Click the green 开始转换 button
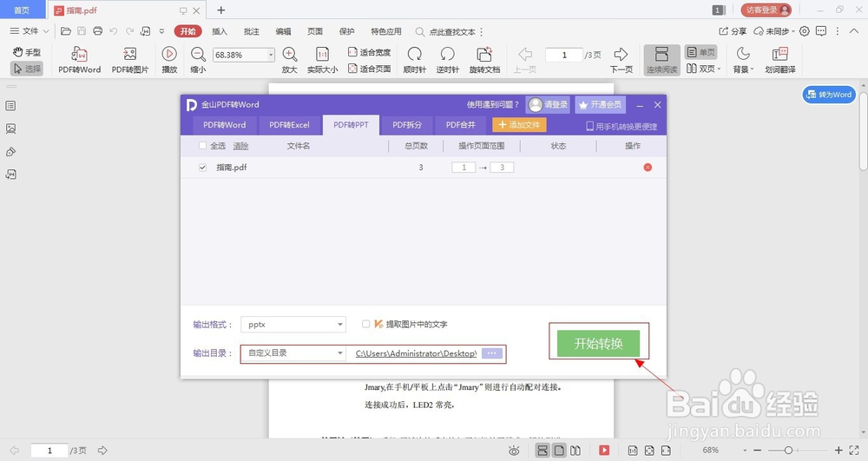 (x=598, y=344)
